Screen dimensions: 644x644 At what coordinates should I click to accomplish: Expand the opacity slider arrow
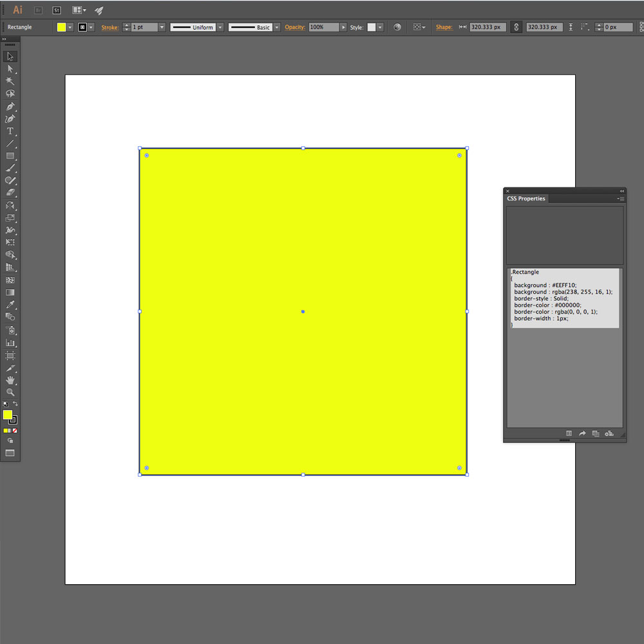(343, 27)
